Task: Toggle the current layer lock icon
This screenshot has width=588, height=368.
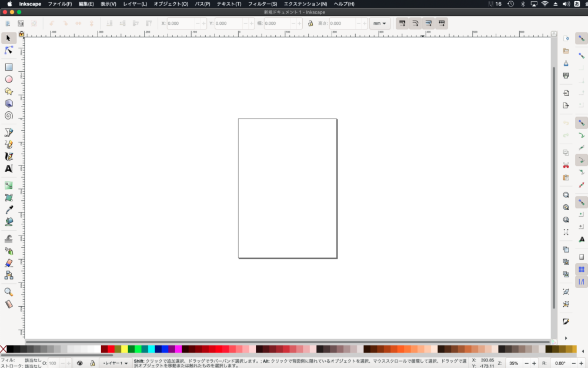Action: coord(92,363)
